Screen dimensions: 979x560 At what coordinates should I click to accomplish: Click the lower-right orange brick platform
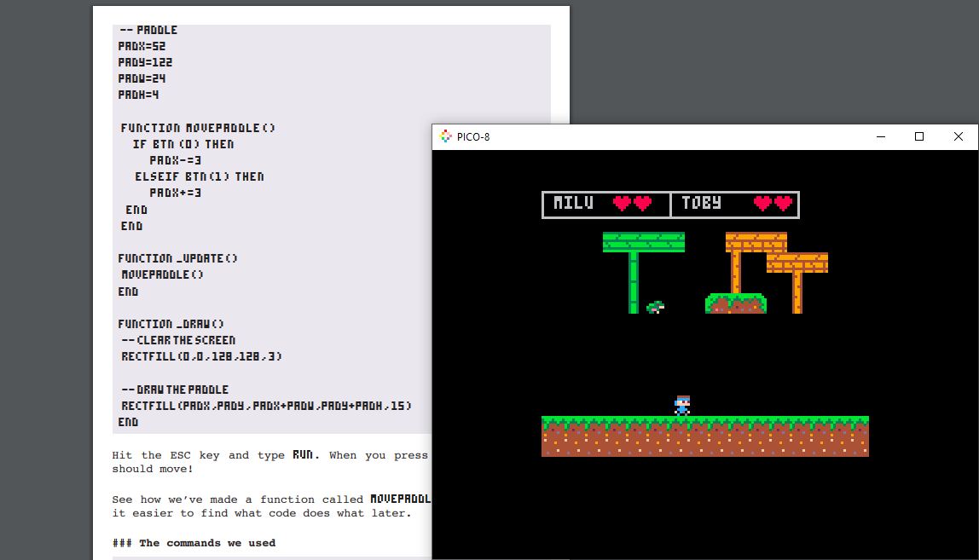[x=797, y=263]
